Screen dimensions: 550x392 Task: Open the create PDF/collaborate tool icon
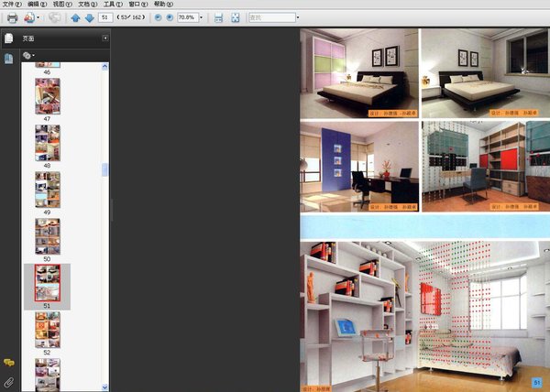coord(29,17)
